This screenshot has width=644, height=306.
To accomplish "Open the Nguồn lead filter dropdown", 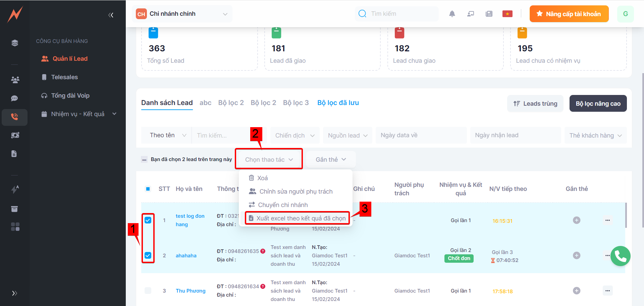I will coord(347,136).
